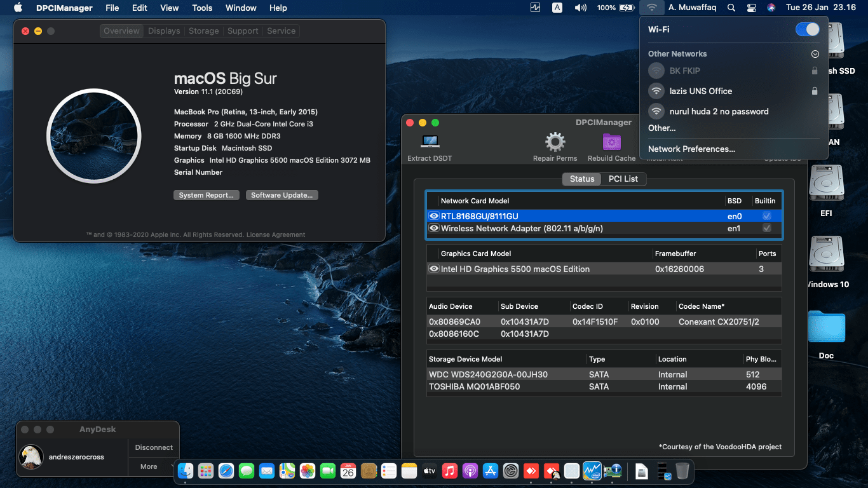
Task: Open Spotlight search in menu bar
Action: [x=731, y=8]
